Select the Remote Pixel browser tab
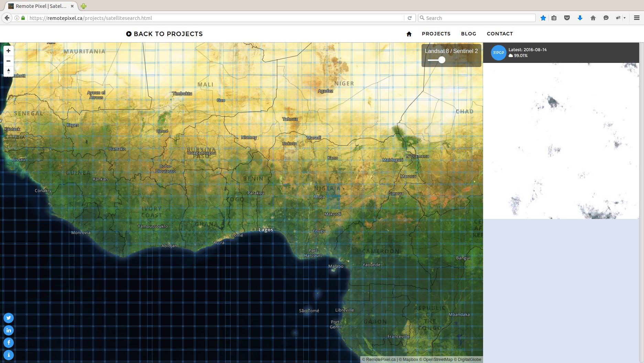This screenshot has height=363, width=644. coord(41,6)
